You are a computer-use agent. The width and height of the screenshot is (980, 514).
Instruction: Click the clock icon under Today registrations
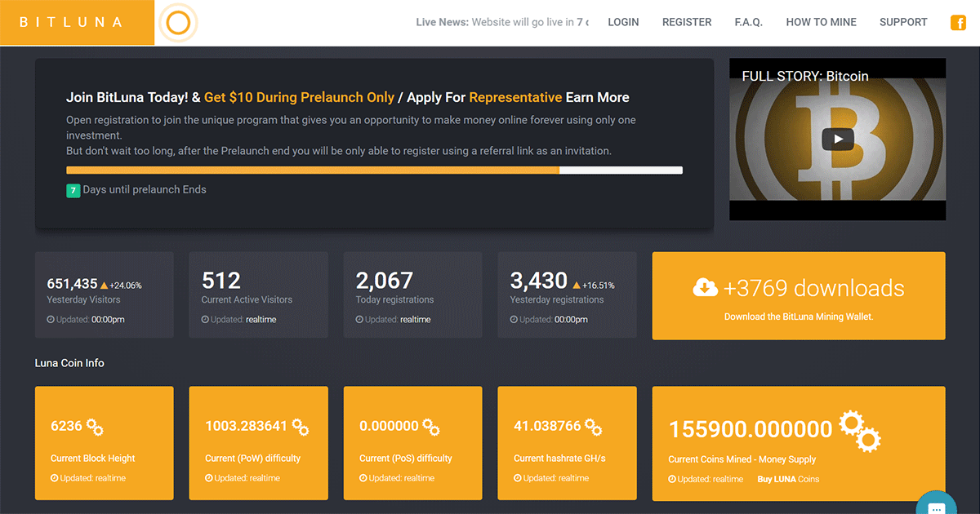360,320
